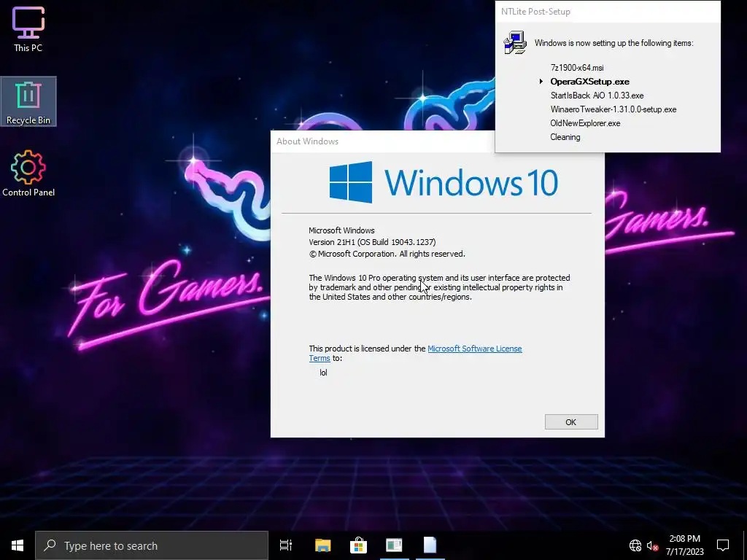Open the muted volume tray icon
This screenshot has height=560, width=747.
pos(652,545)
